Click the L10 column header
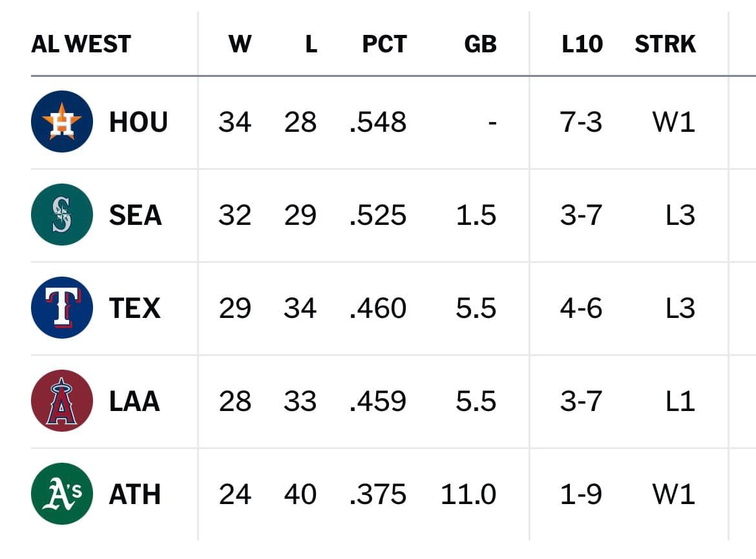Viewport: 756px width, 559px height. click(x=582, y=44)
